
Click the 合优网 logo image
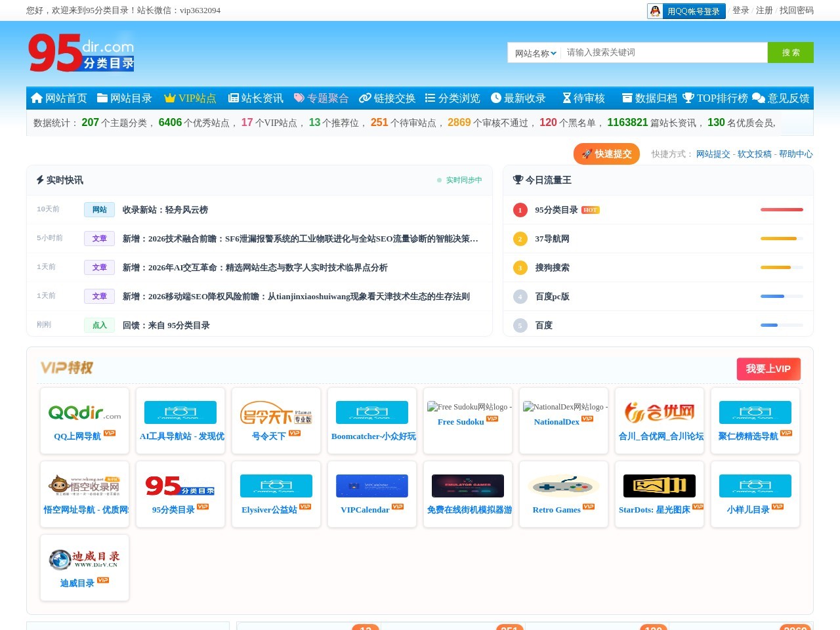pyautogui.click(x=660, y=412)
